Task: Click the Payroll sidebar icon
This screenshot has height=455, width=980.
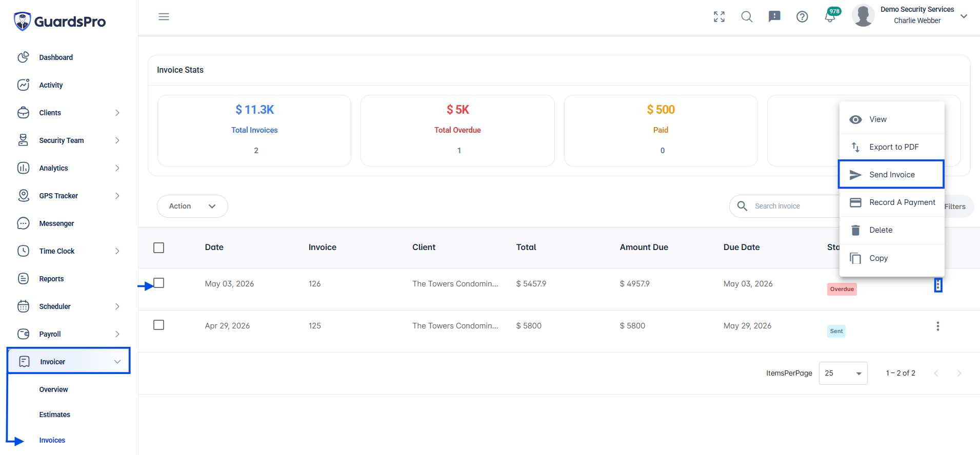Action: (23, 334)
